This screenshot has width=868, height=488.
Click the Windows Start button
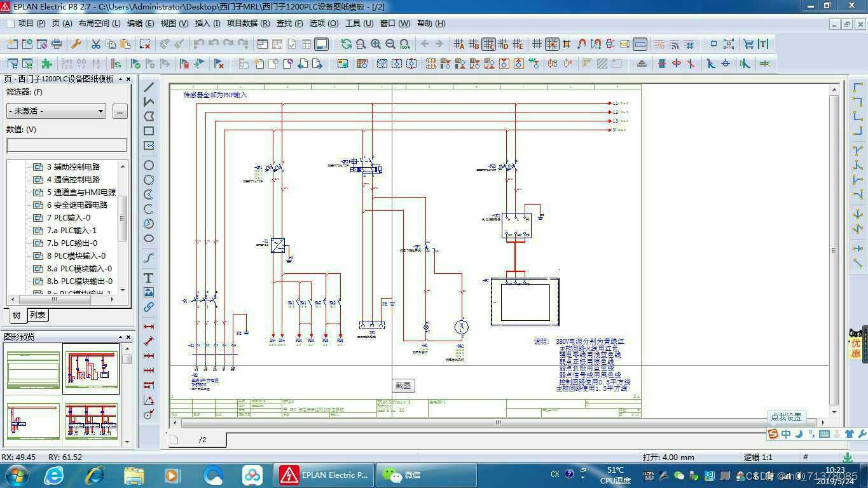pos(15,475)
